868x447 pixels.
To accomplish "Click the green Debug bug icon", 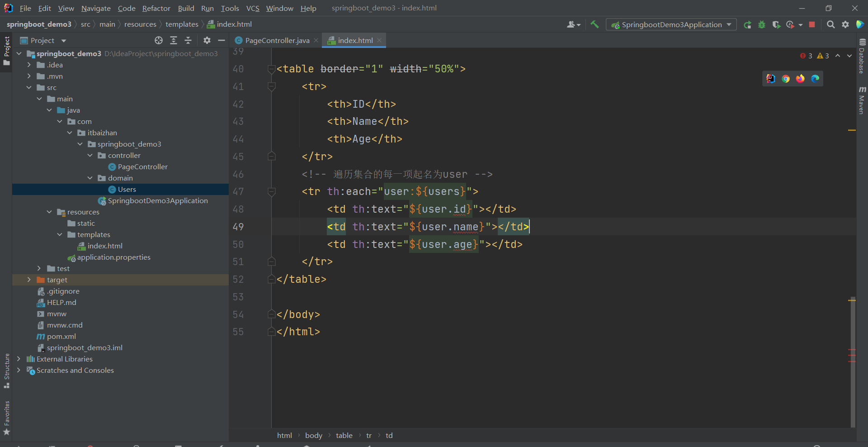I will [x=762, y=24].
